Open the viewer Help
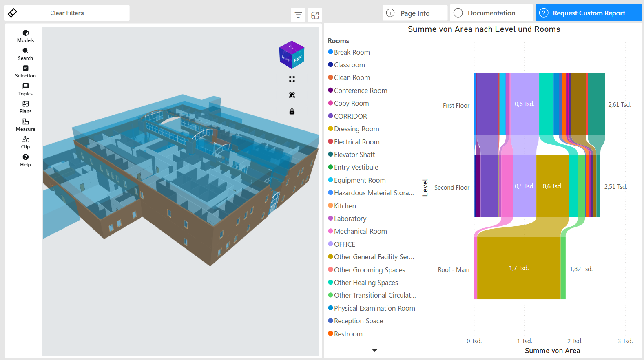 tap(25, 160)
